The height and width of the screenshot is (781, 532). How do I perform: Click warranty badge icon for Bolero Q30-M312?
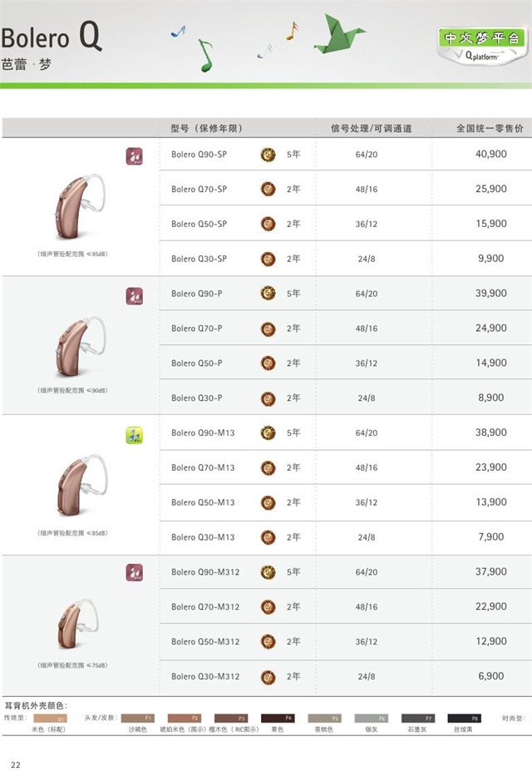[x=268, y=676]
